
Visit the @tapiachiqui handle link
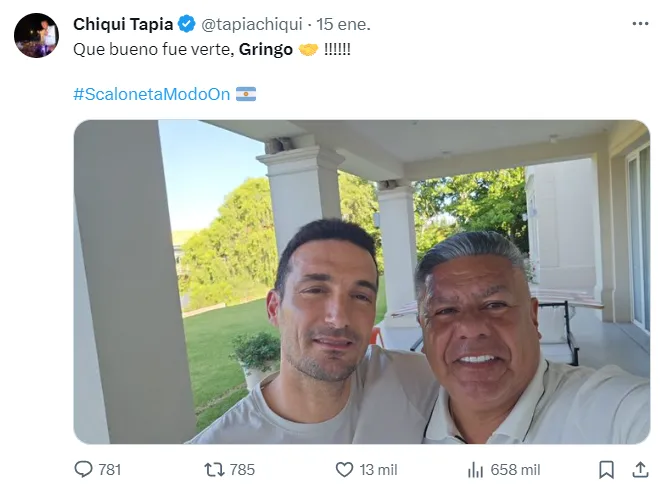252,24
